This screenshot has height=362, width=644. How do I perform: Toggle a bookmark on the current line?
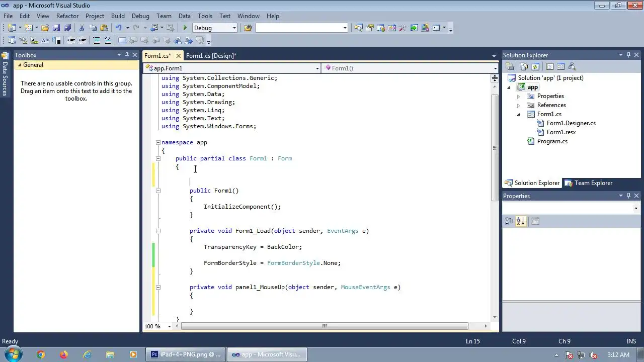122,40
